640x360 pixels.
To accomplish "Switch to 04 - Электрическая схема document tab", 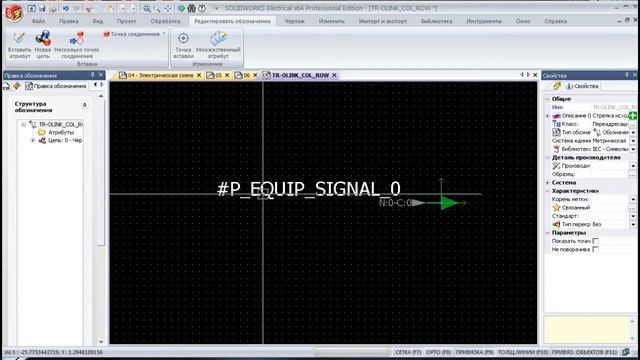I will pyautogui.click(x=156, y=76).
